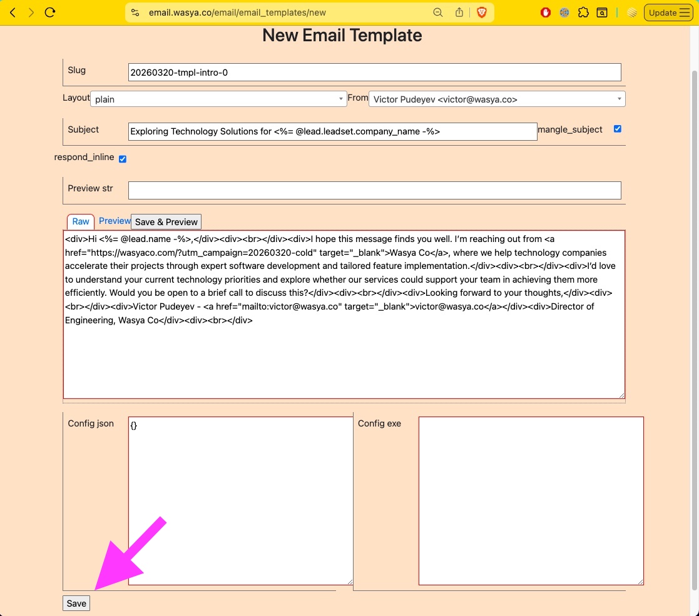This screenshot has width=699, height=616.
Task: Open the browser extensions puzzle icon
Action: click(x=583, y=13)
